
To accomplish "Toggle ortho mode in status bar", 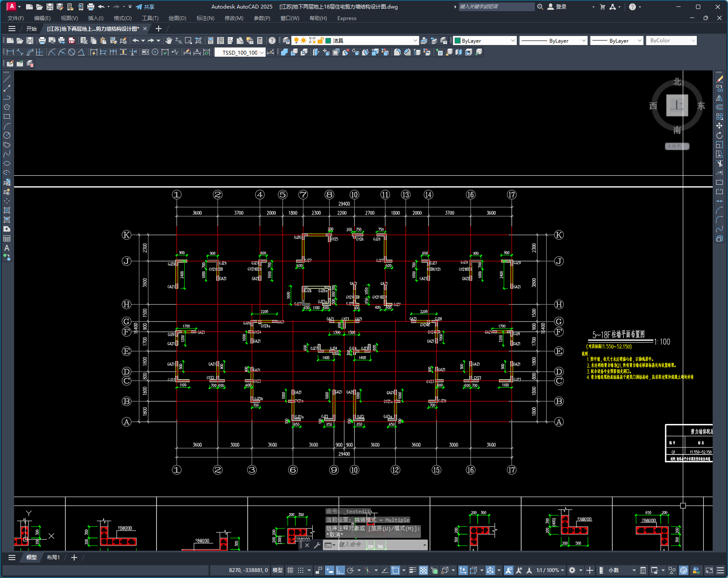I will [x=340, y=570].
